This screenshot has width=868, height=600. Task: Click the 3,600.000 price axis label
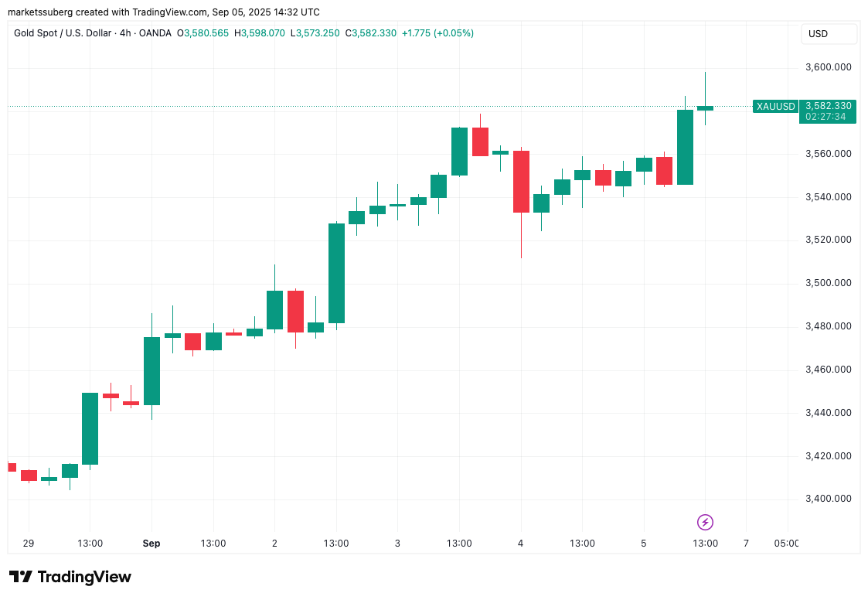(829, 67)
